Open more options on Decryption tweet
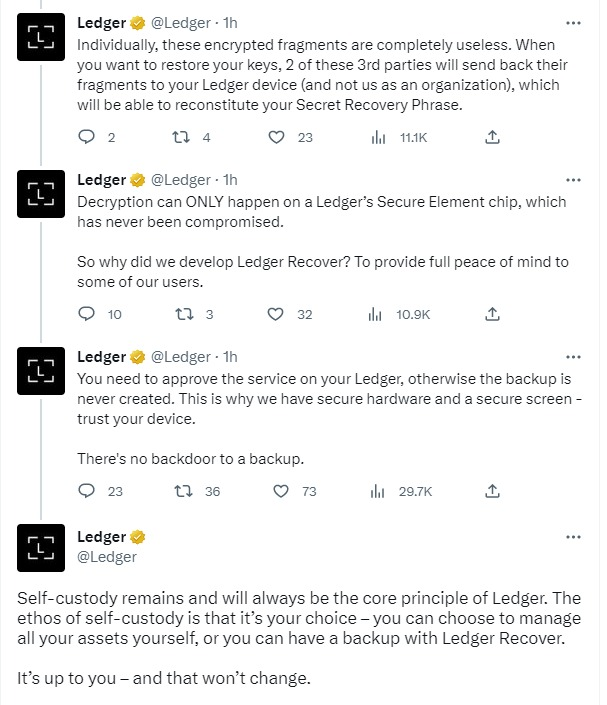This screenshot has width=607, height=705. [x=573, y=180]
